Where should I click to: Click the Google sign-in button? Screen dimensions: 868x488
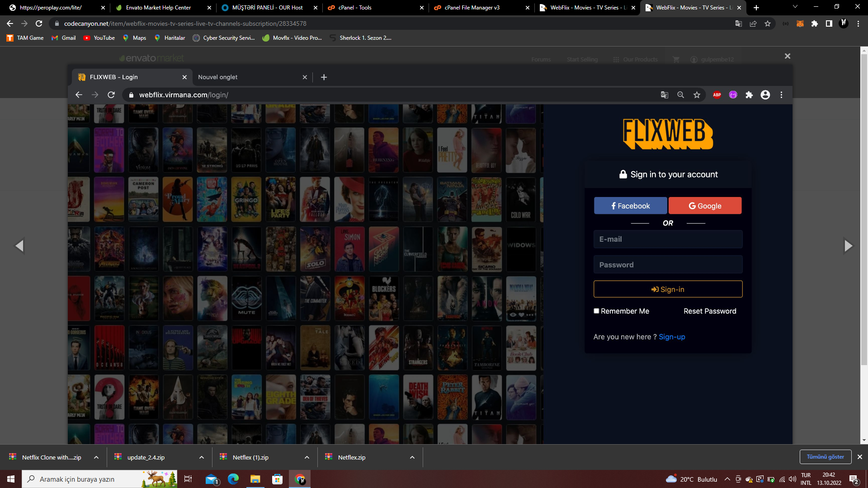tap(705, 206)
